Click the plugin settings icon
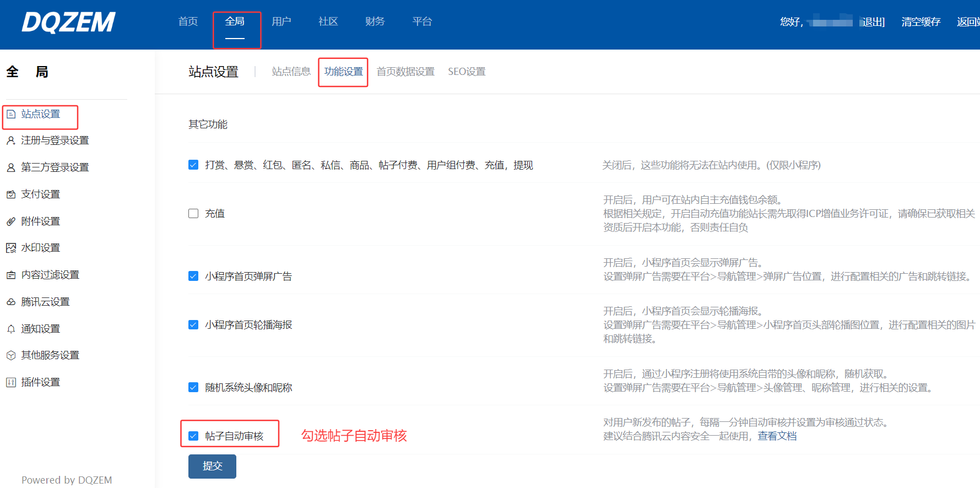 click(11, 382)
